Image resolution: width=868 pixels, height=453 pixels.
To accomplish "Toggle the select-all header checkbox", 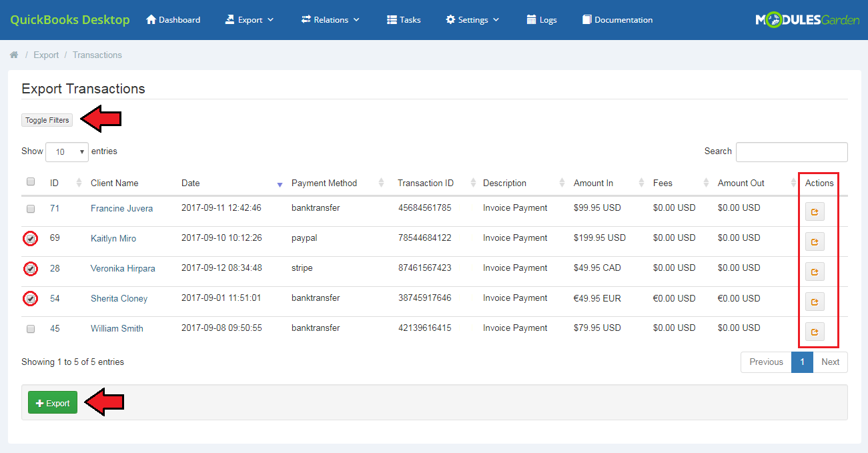I will coord(31,181).
